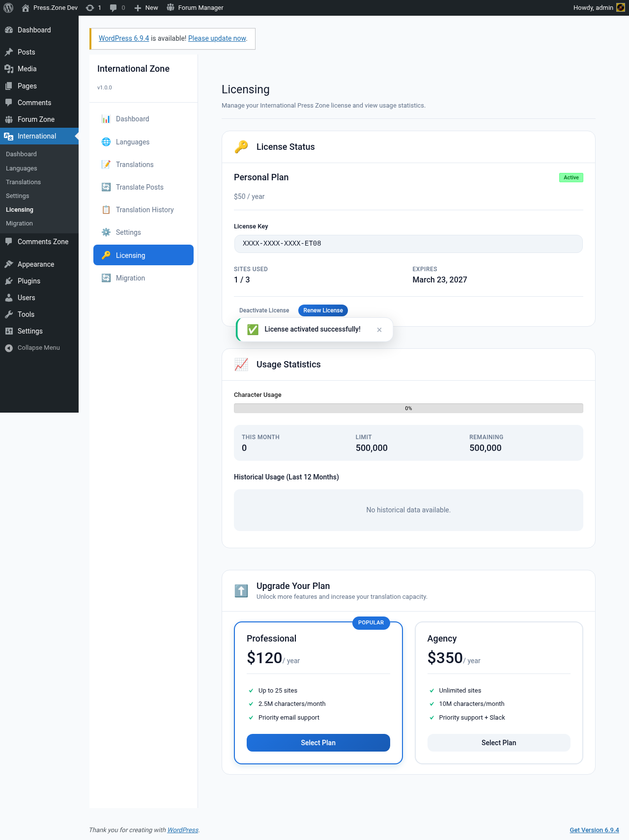The height and width of the screenshot is (840, 629).
Task: Open the New content menu in admin bar
Action: 146,8
